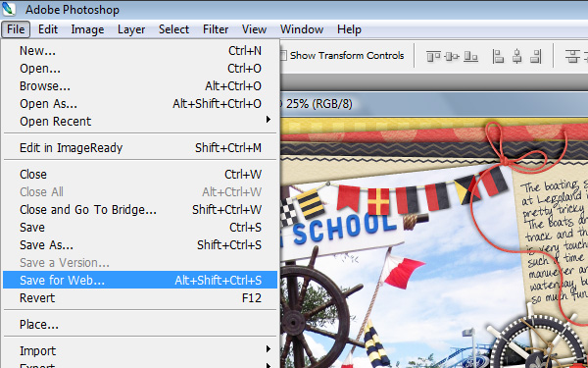The height and width of the screenshot is (368, 588).
Task: Choose the align vertical centers icon
Action: coord(452,57)
